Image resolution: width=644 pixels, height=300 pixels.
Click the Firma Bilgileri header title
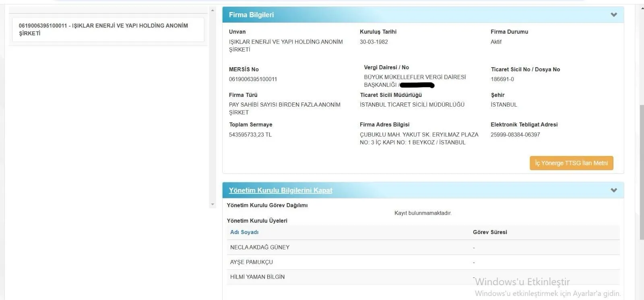pyautogui.click(x=251, y=15)
